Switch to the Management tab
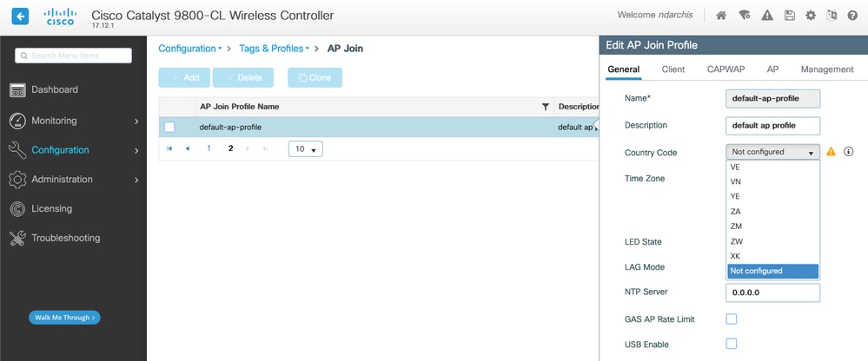The height and width of the screenshot is (361, 868). [x=827, y=69]
